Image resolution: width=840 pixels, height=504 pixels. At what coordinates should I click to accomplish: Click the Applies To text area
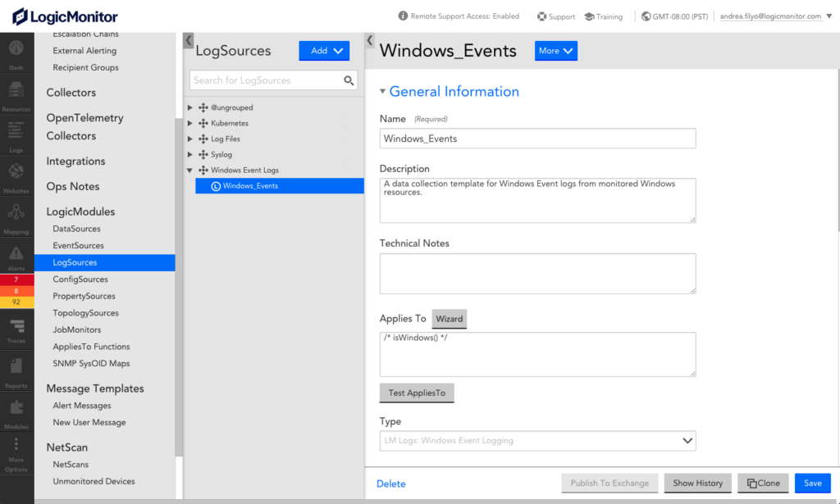[538, 355]
